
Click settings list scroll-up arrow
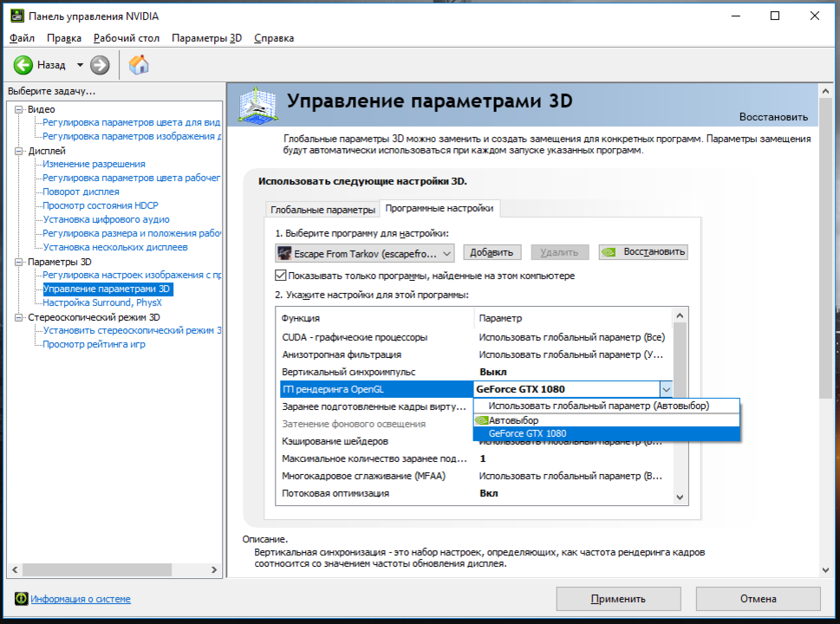click(680, 315)
